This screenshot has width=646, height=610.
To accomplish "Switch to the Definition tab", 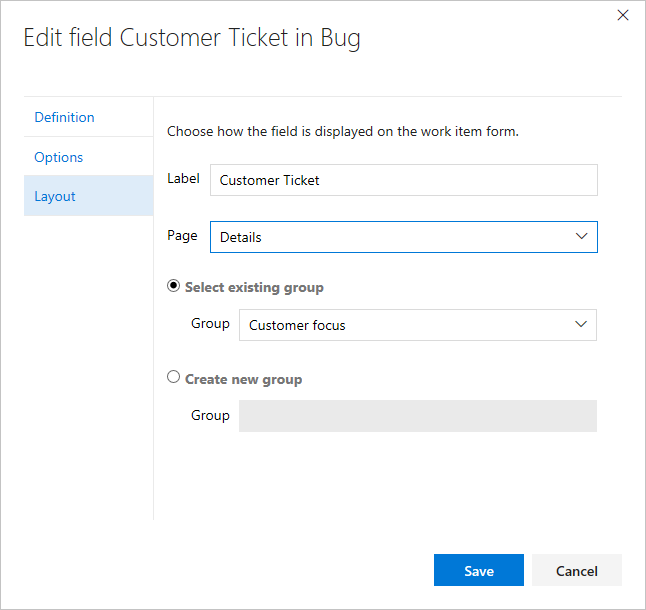I will click(64, 117).
